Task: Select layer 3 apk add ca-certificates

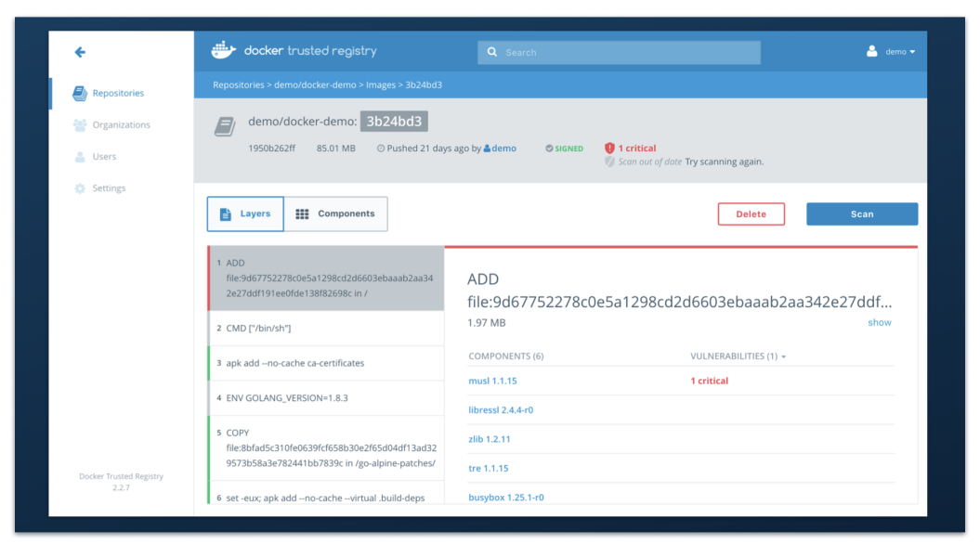Action: [326, 364]
